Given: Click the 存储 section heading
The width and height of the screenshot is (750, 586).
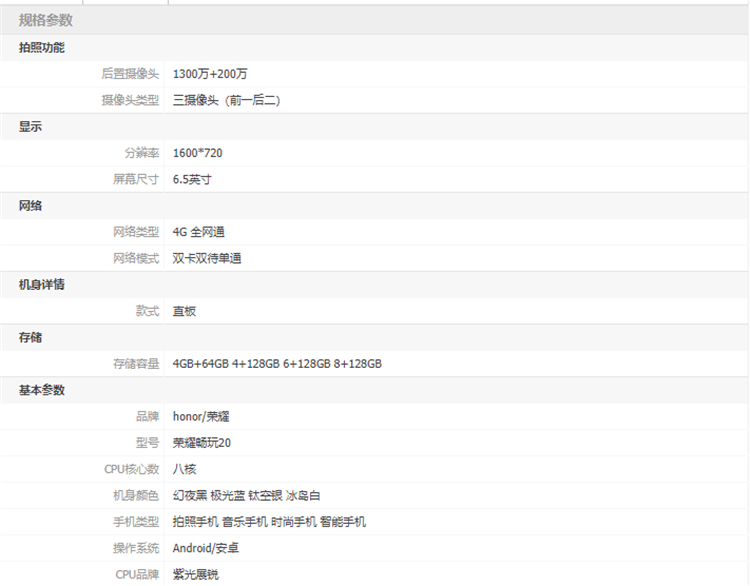Looking at the screenshot, I should 30,337.
